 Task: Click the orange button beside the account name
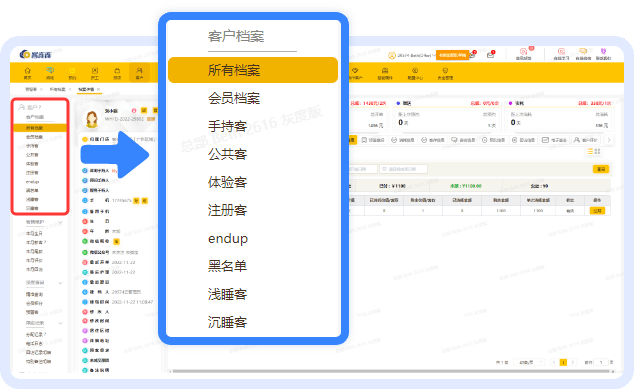pos(452,55)
